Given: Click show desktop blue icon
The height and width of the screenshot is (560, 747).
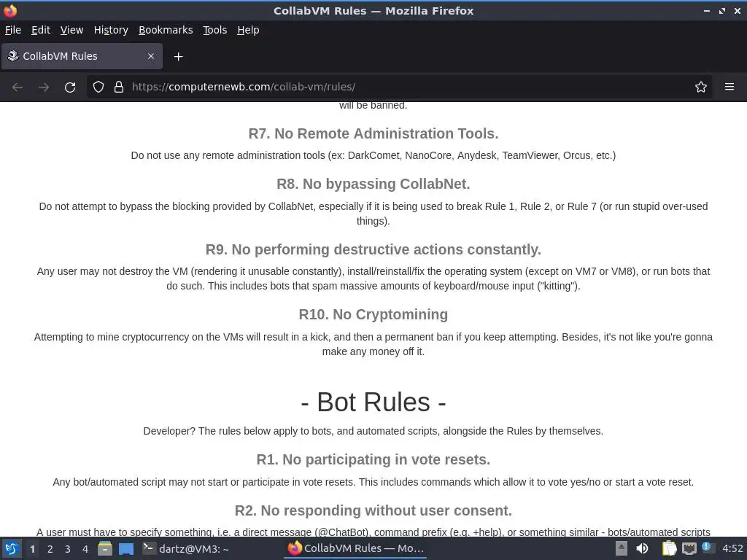Looking at the screenshot, I should pos(125,549).
